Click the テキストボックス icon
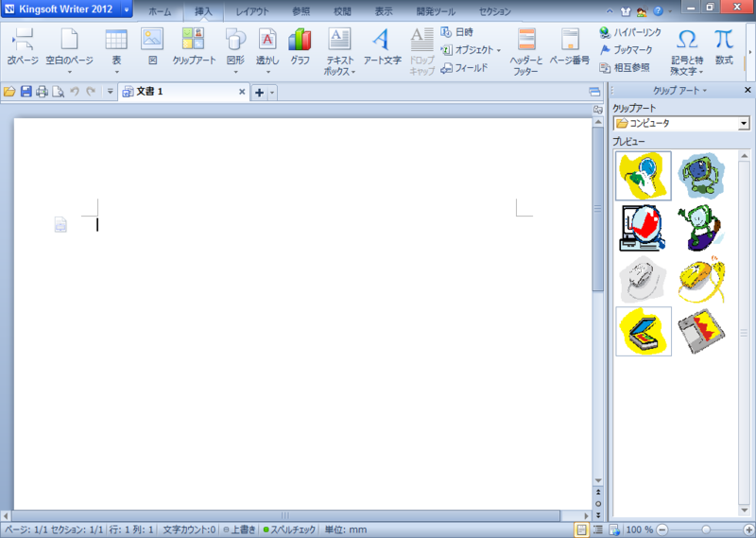 pyautogui.click(x=340, y=51)
